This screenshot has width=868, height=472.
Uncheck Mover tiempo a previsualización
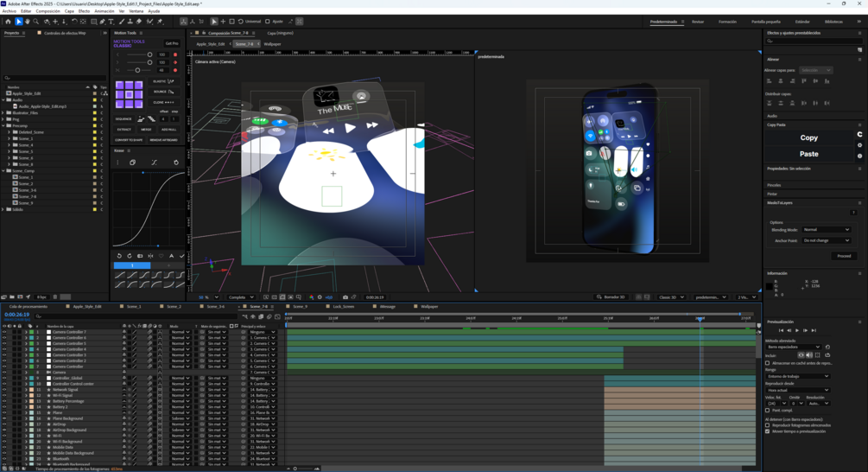(x=768, y=431)
